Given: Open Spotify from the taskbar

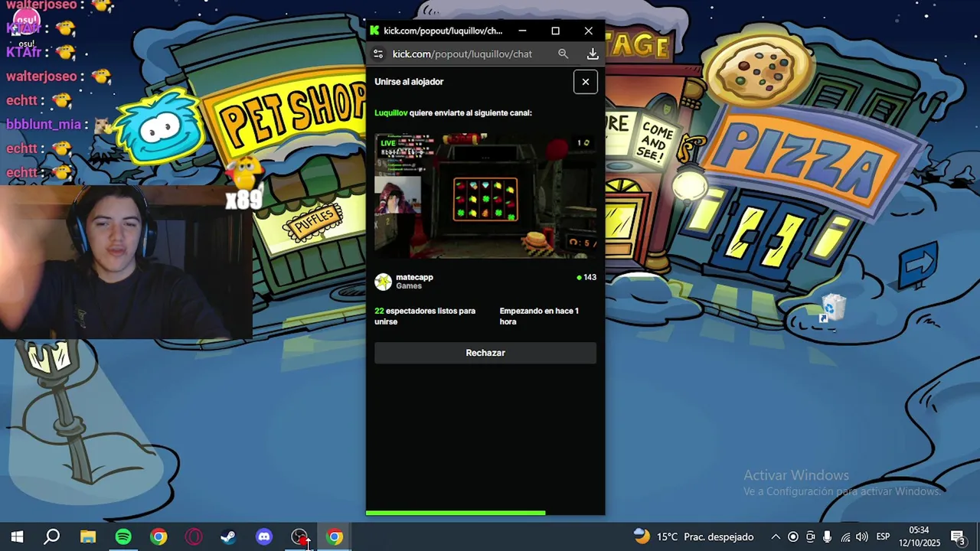Looking at the screenshot, I should pyautogui.click(x=123, y=536).
